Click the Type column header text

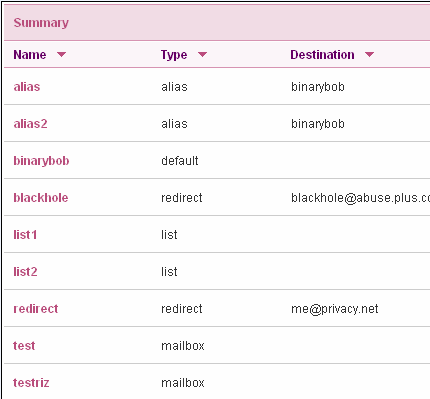coord(174,55)
